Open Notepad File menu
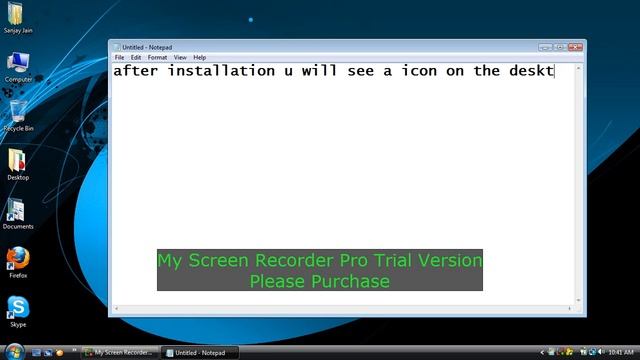The height and width of the screenshot is (360, 640). pyautogui.click(x=119, y=58)
